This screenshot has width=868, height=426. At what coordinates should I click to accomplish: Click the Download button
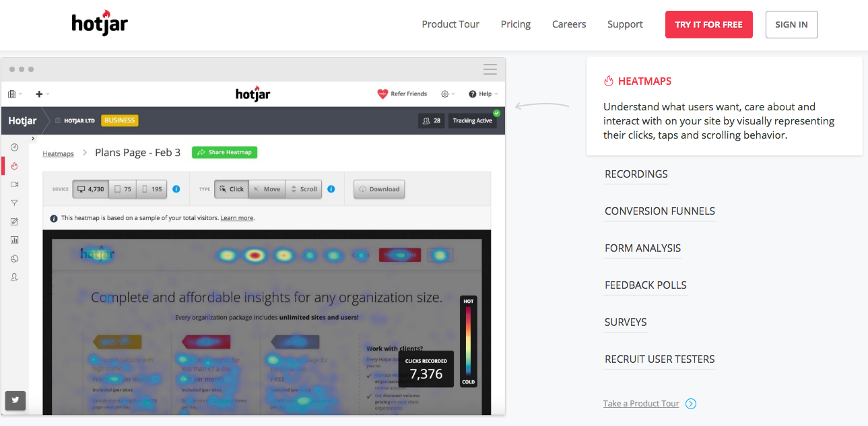[379, 189]
